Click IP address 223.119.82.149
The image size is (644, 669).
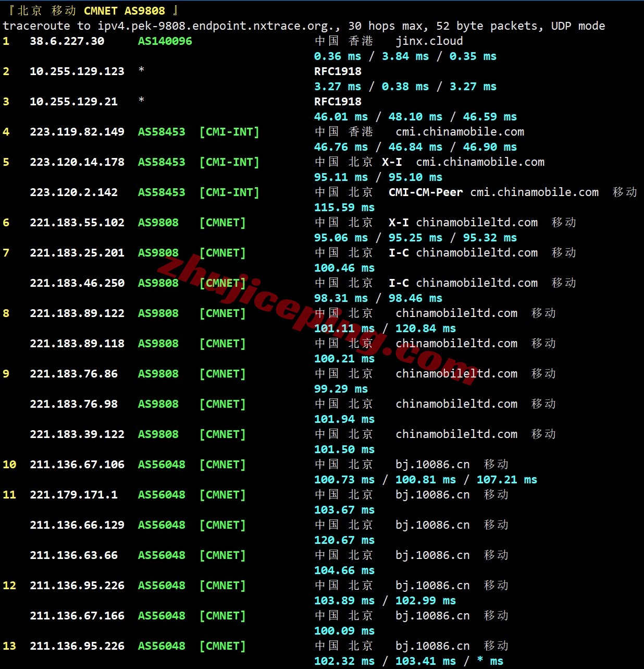[77, 132]
